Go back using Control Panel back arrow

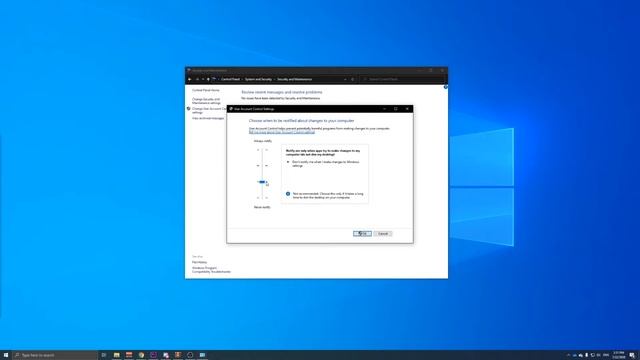tap(190, 79)
